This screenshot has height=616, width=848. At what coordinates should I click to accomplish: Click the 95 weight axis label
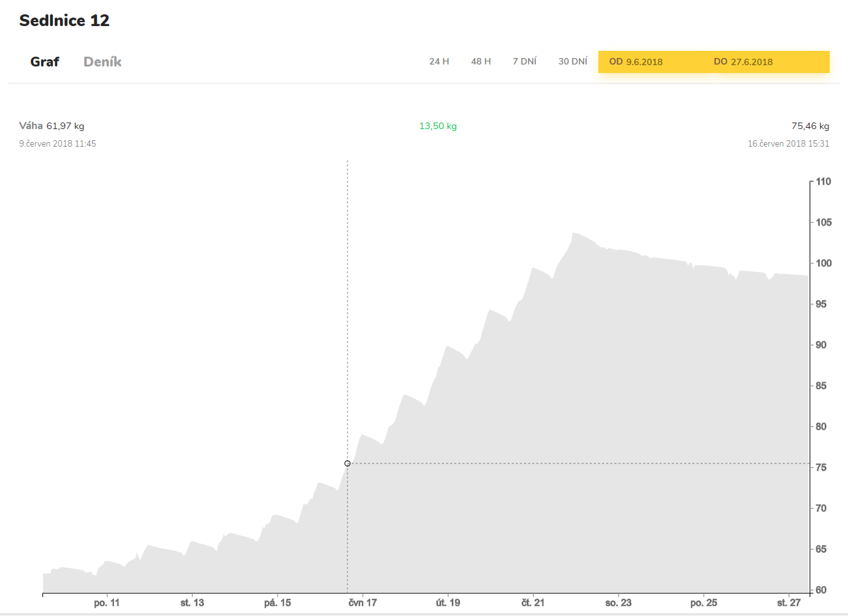pyautogui.click(x=821, y=304)
